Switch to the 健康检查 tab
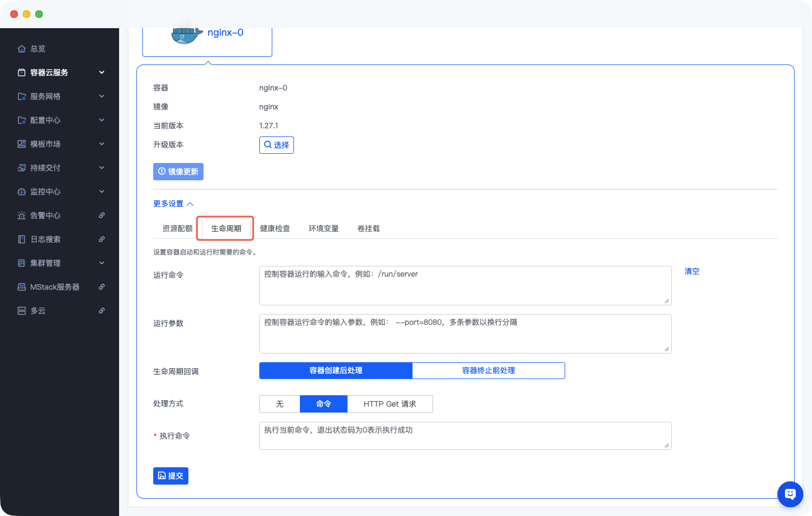This screenshot has width=812, height=516. pyautogui.click(x=275, y=228)
